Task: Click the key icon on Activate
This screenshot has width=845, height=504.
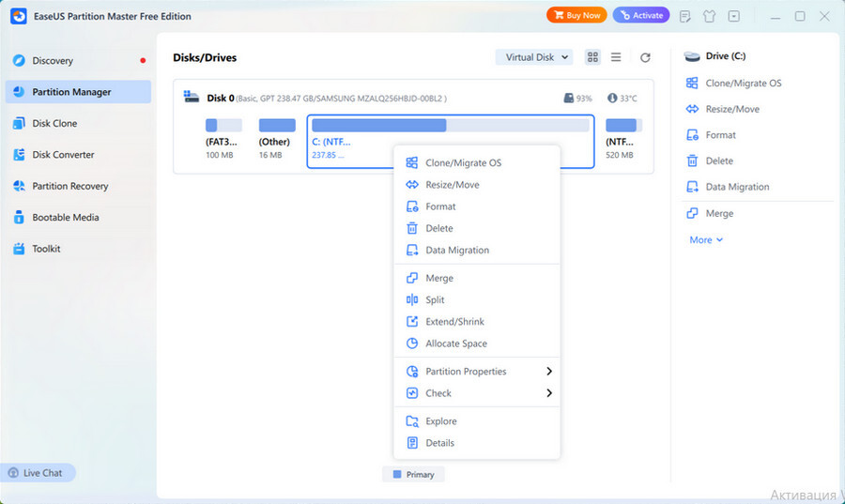Action: [625, 15]
